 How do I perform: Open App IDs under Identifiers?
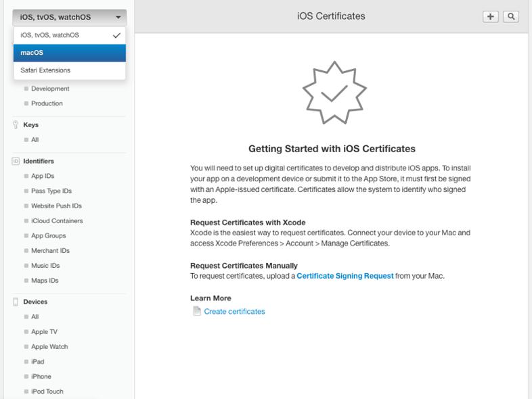43,177
